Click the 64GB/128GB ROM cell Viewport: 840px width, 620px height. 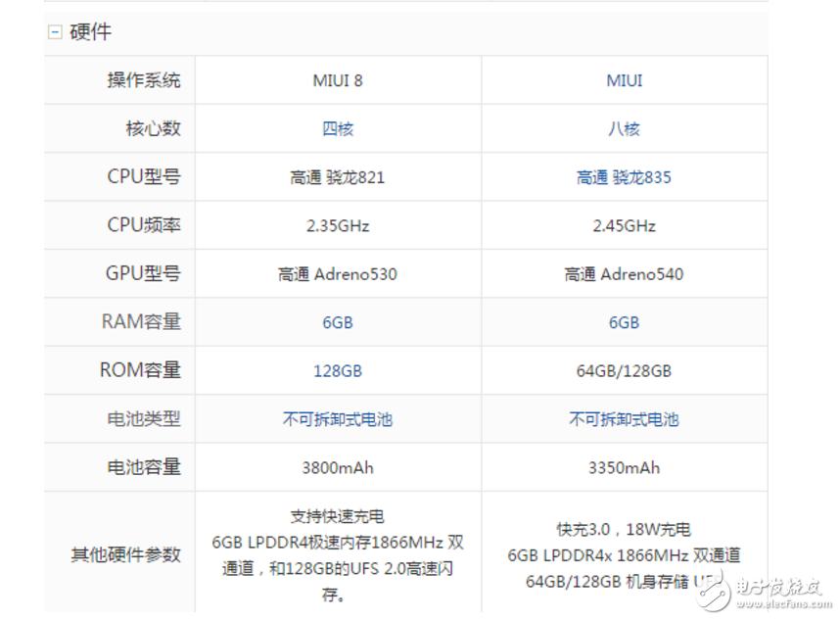[x=624, y=370]
